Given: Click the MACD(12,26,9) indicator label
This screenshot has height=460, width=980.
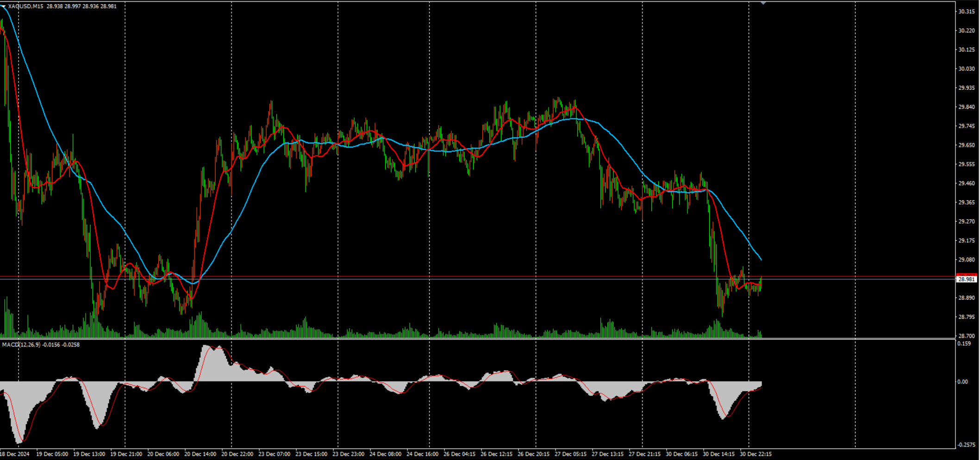Looking at the screenshot, I should tap(21, 345).
